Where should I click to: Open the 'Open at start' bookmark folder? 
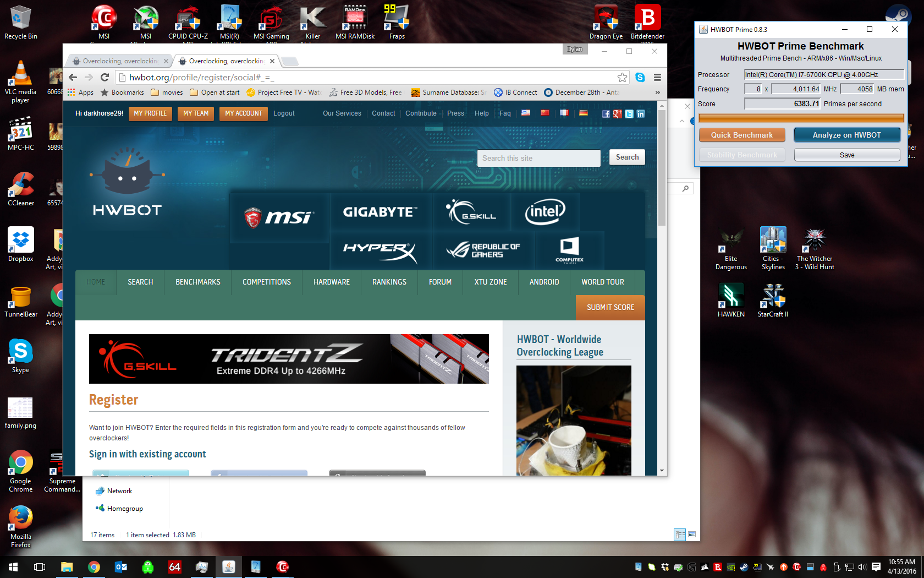click(215, 92)
